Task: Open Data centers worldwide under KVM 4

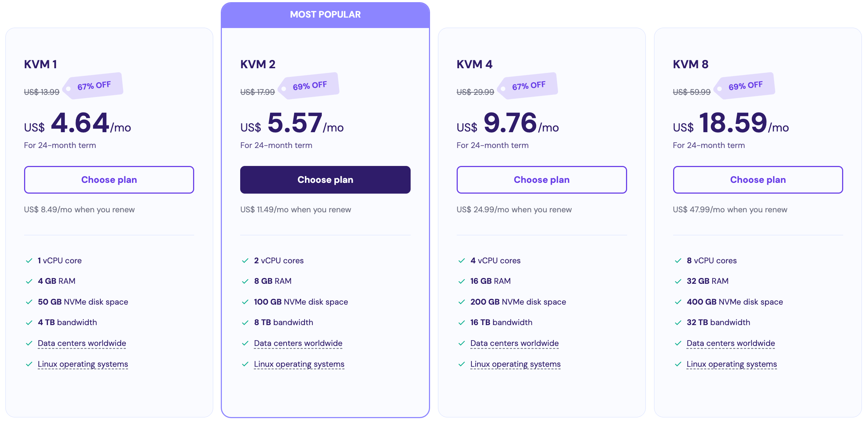Action: pos(514,343)
